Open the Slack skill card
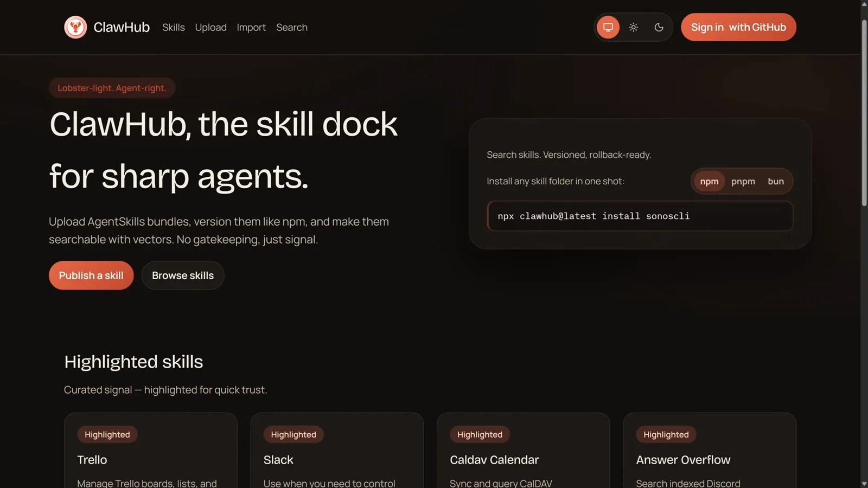Viewport: 868px width, 488px height. [337, 451]
